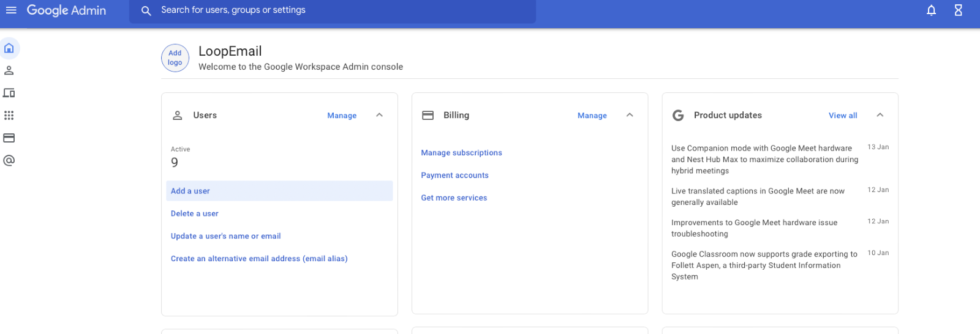Select Add a user
The width and height of the screenshot is (980, 334).
(x=190, y=191)
